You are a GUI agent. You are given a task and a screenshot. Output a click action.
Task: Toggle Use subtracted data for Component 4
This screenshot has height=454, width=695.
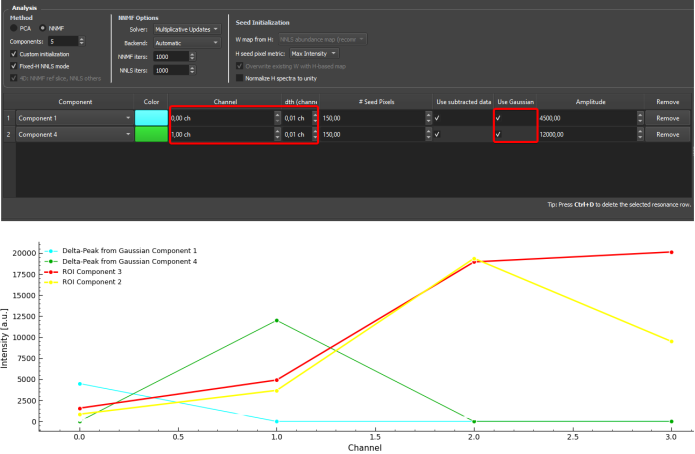tap(437, 134)
